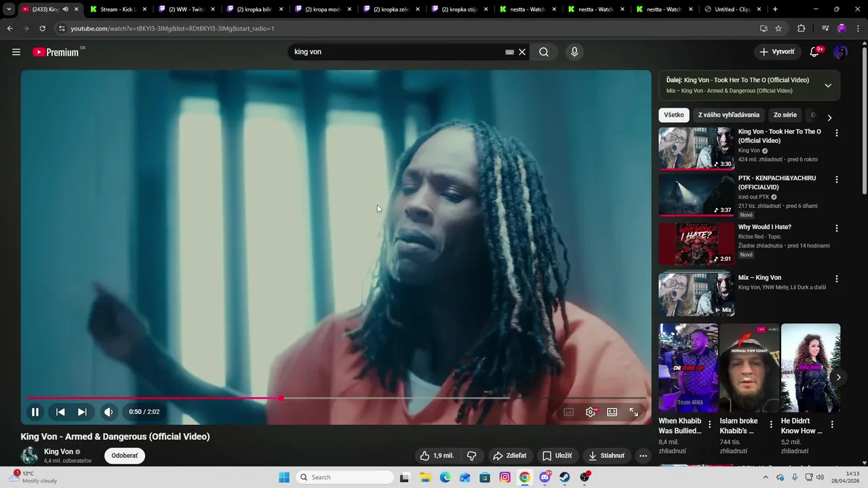This screenshot has width=868, height=488.
Task: Subscribe with Odoberať button
Action: [125, 455]
